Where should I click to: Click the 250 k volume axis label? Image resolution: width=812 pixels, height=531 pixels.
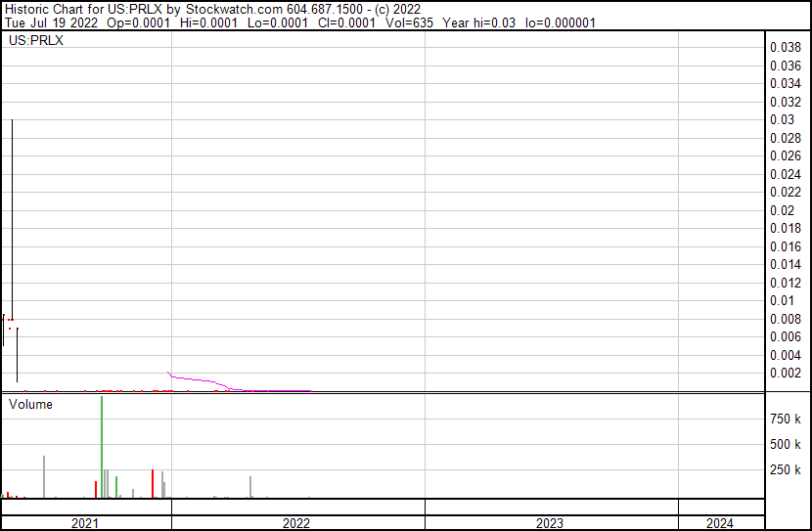(786, 469)
